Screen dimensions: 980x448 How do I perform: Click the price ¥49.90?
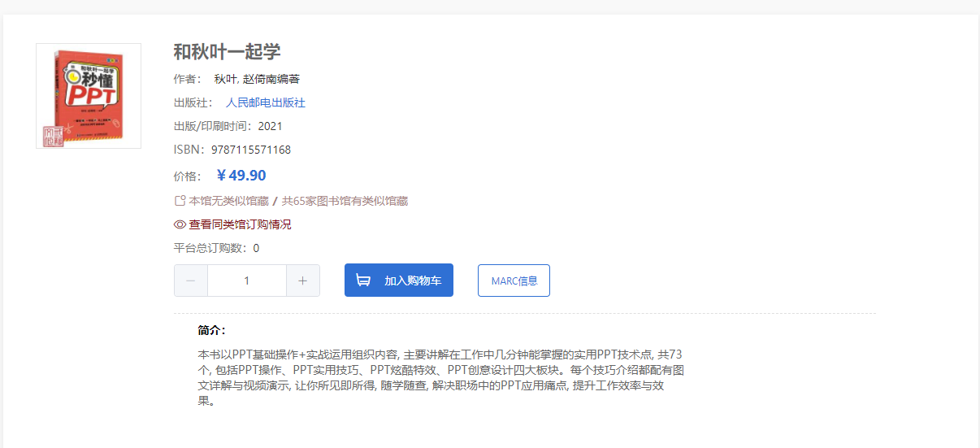tap(241, 176)
